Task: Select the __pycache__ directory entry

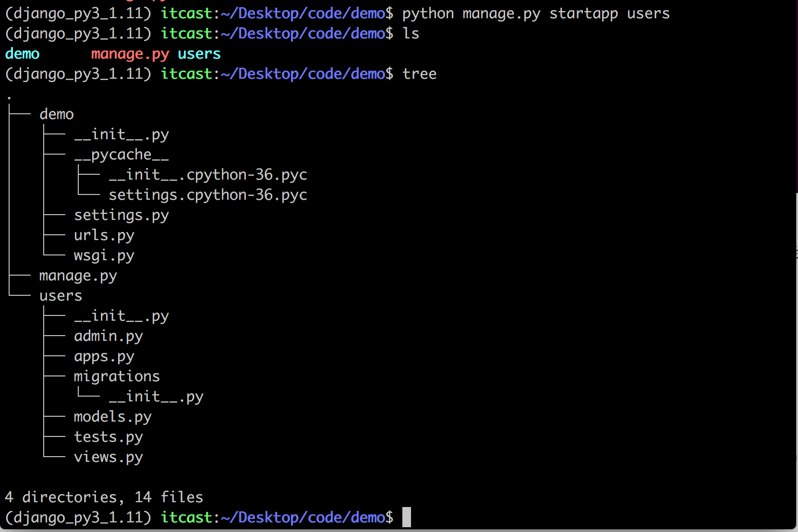Action: pos(121,155)
